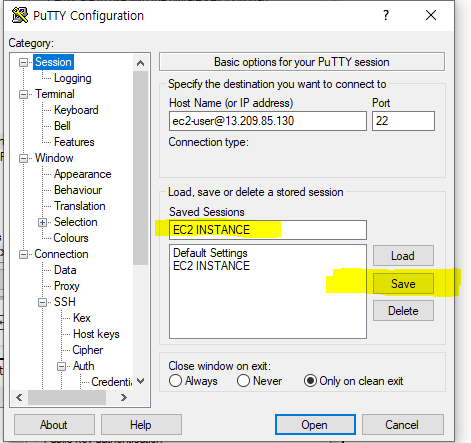Select Session category
This screenshot has width=471, height=443.
tap(53, 62)
